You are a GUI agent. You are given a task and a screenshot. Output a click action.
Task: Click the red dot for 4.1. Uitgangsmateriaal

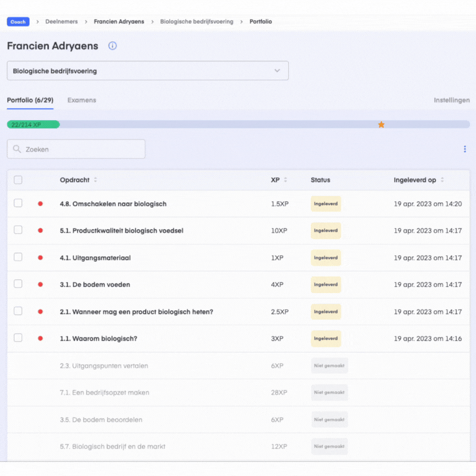40,258
